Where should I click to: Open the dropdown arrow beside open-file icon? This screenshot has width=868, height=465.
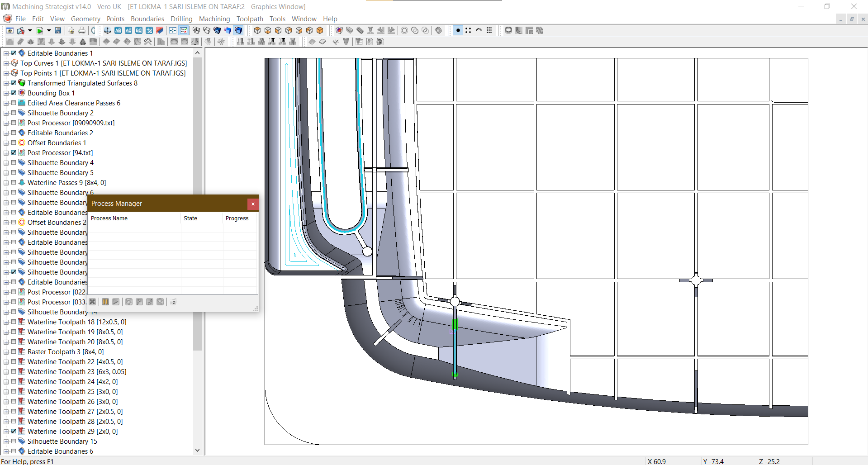click(30, 30)
